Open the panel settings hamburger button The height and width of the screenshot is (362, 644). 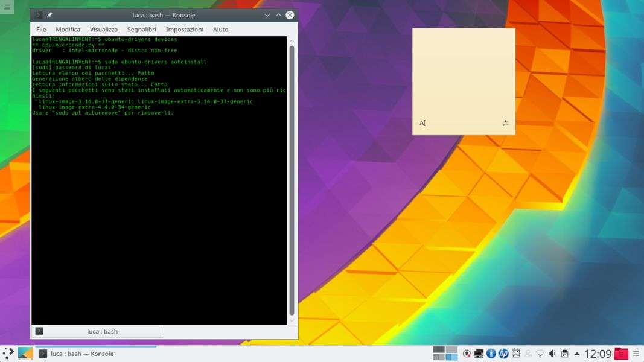(x=636, y=354)
